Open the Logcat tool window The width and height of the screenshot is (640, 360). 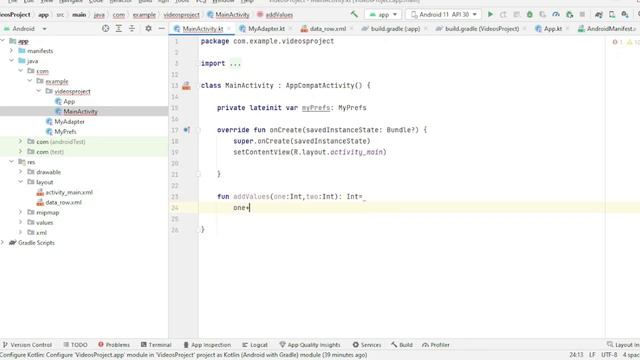(x=255, y=345)
